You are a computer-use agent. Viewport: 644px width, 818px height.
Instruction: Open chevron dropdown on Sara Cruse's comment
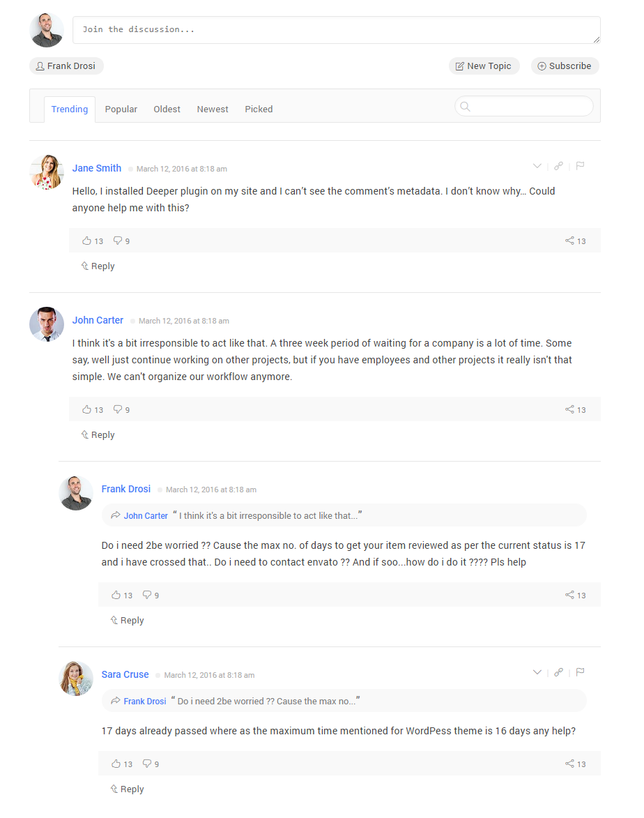[x=537, y=672]
